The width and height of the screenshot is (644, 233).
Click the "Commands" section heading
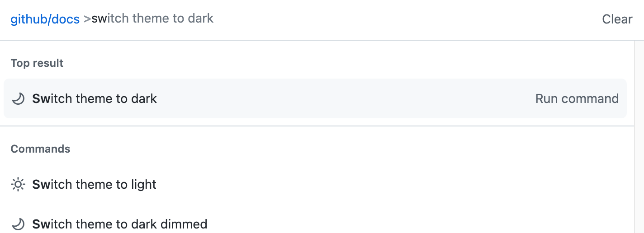click(40, 149)
